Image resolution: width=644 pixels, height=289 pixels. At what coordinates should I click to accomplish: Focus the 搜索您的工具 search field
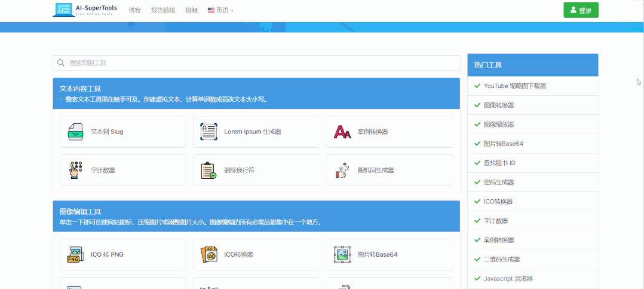pyautogui.click(x=256, y=63)
